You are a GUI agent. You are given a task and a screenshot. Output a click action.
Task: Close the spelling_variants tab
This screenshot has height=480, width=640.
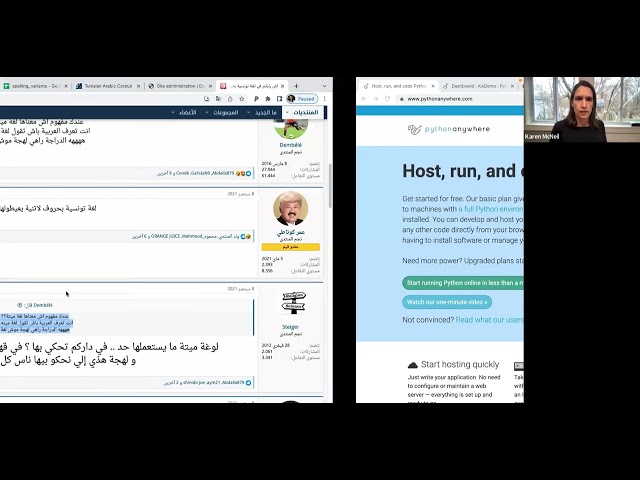pos(66,86)
